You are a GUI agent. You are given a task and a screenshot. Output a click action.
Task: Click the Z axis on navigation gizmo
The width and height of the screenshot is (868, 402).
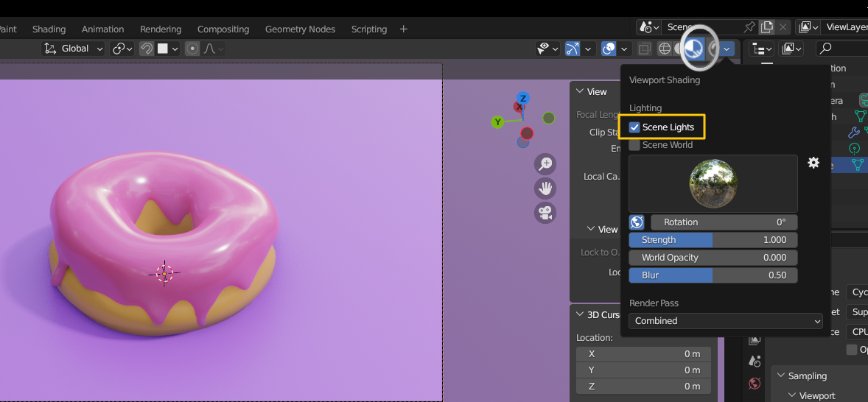pos(522,99)
